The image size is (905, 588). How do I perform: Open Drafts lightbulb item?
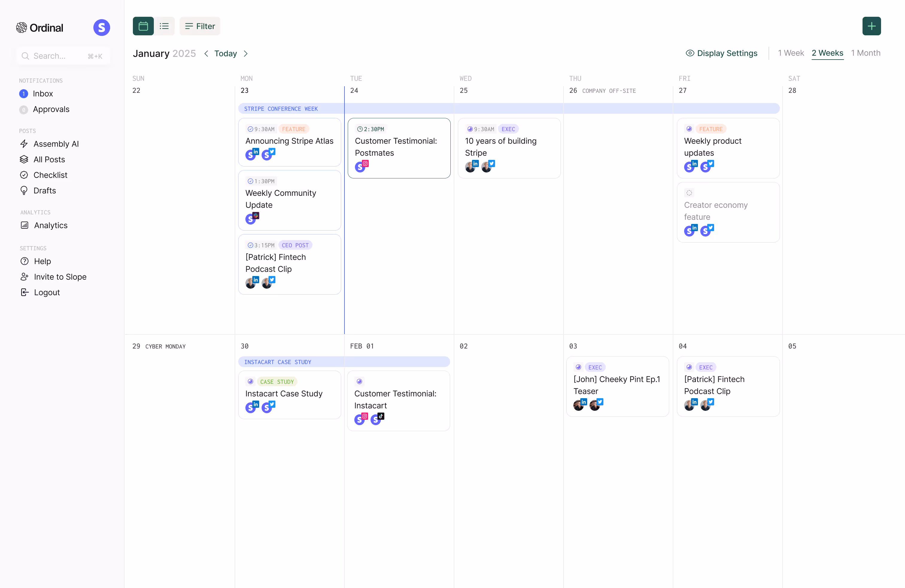pyautogui.click(x=44, y=190)
